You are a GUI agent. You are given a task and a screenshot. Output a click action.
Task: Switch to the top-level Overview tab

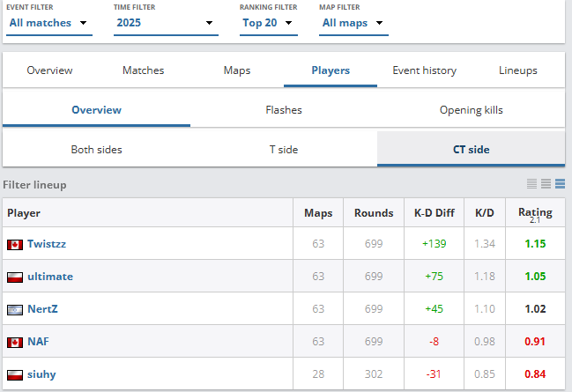[x=49, y=70]
